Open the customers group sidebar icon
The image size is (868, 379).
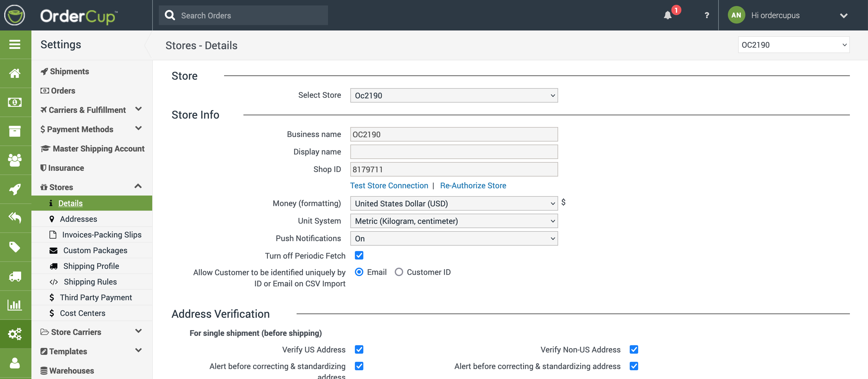(x=15, y=160)
